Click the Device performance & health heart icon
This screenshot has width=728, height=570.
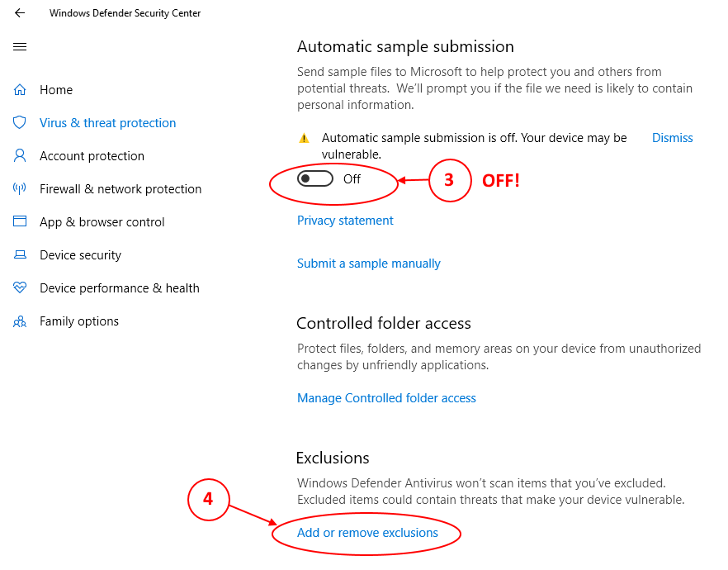point(20,288)
